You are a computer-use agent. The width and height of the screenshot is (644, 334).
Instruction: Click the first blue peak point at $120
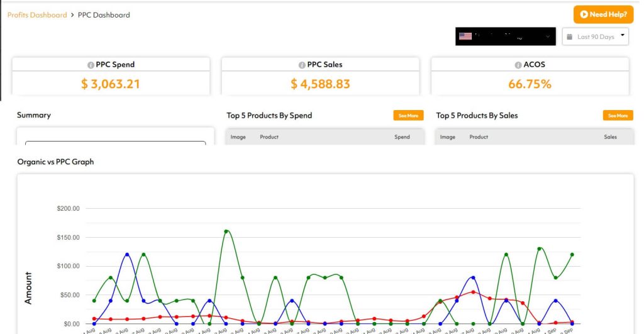127,255
